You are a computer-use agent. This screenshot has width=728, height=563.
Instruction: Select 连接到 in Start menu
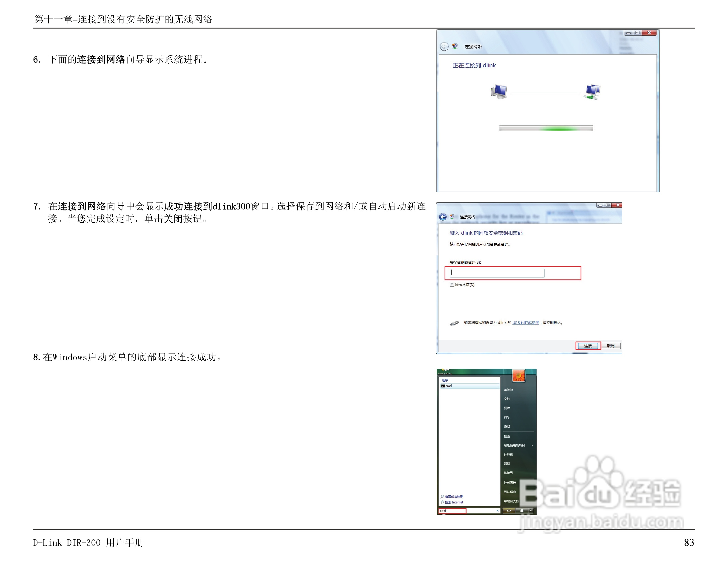point(508,473)
